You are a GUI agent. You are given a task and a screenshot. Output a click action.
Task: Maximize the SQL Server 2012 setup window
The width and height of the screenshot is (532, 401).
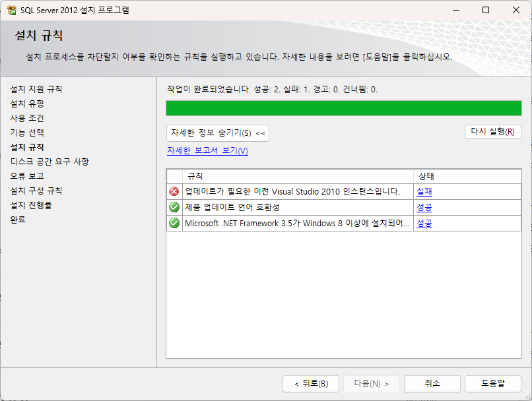[x=486, y=10]
